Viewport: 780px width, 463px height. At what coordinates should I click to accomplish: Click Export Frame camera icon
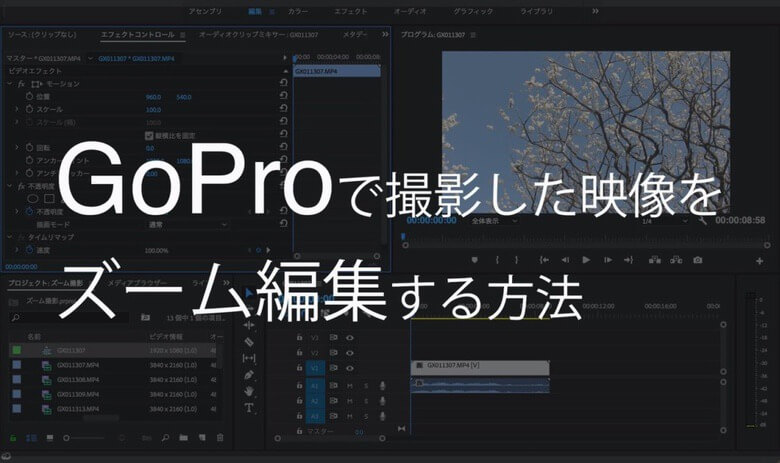(x=697, y=260)
